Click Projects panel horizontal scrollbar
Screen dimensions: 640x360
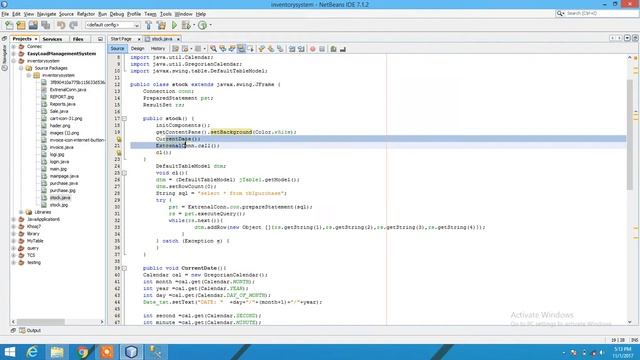[41, 322]
